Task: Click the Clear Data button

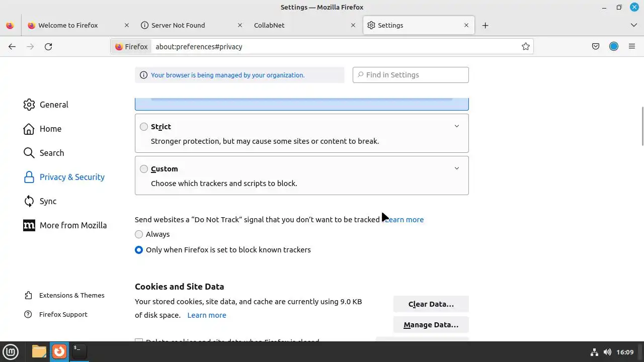Action: tap(431, 304)
